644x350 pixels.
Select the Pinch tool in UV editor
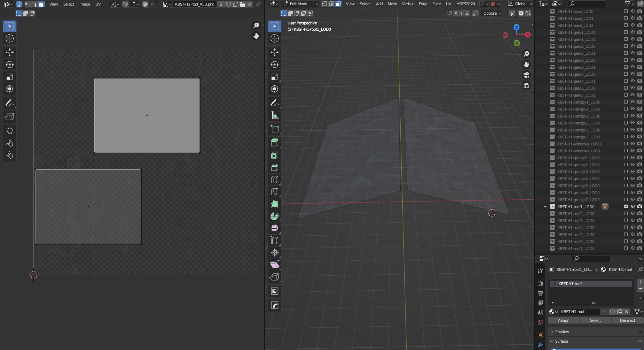pyautogui.click(x=10, y=155)
